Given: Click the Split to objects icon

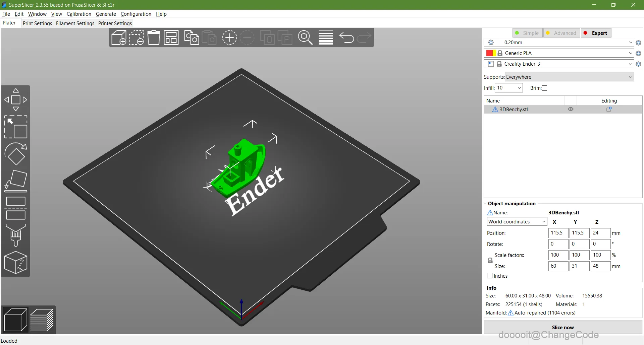Looking at the screenshot, I should tap(268, 38).
